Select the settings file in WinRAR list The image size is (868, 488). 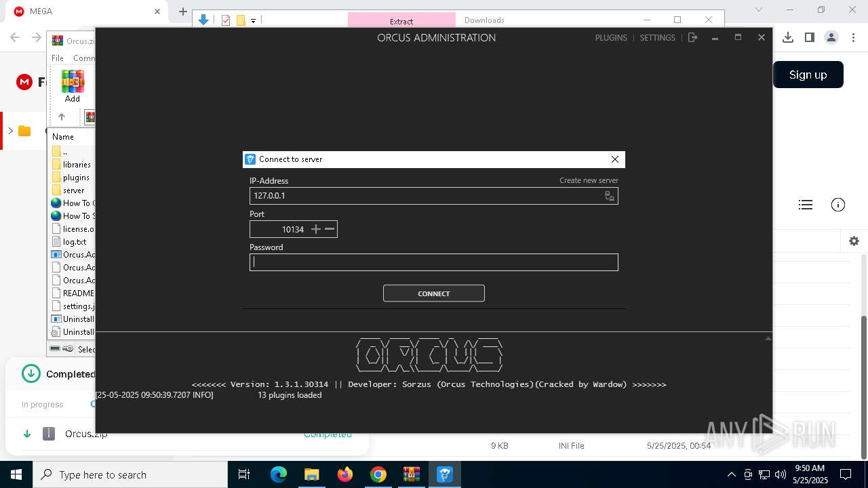(73, 306)
